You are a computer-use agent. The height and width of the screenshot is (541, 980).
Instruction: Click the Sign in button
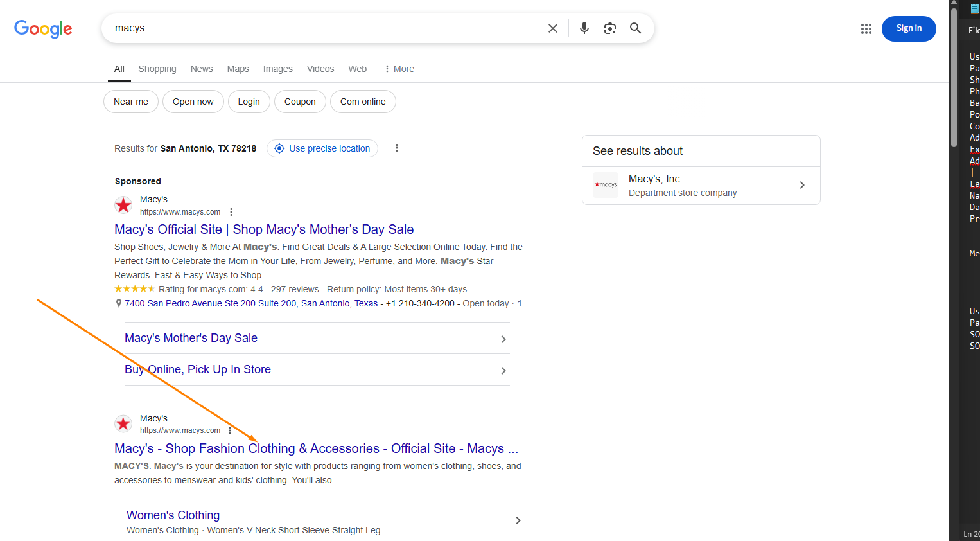point(908,28)
